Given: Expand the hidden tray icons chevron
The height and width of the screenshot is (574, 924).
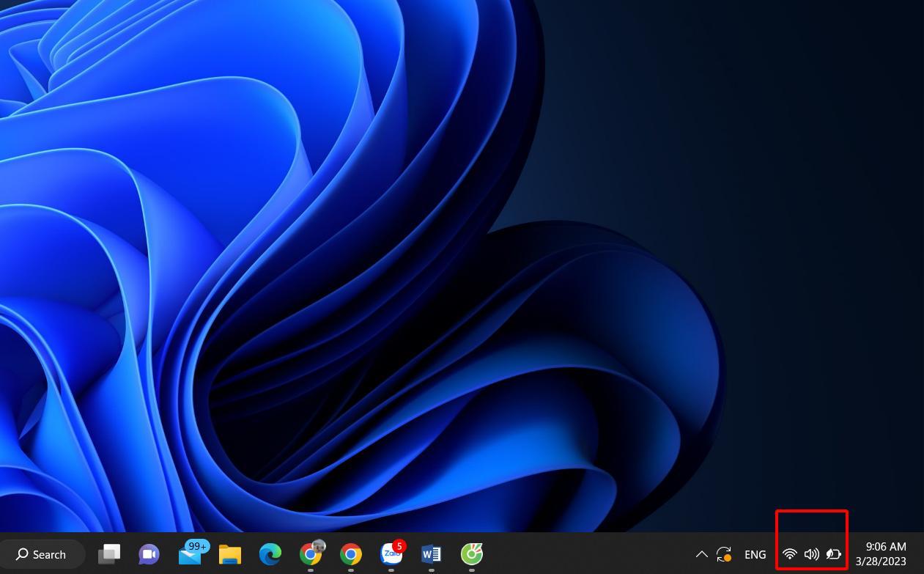Looking at the screenshot, I should coord(701,554).
